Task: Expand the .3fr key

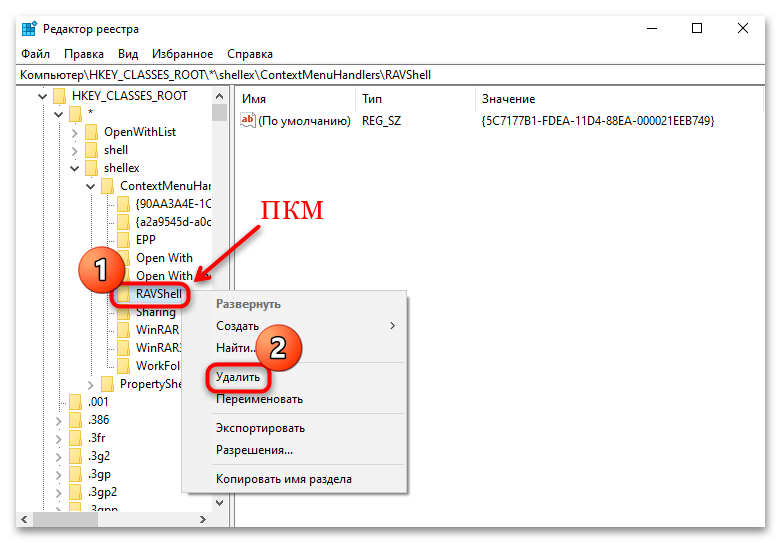Action: pos(58,439)
